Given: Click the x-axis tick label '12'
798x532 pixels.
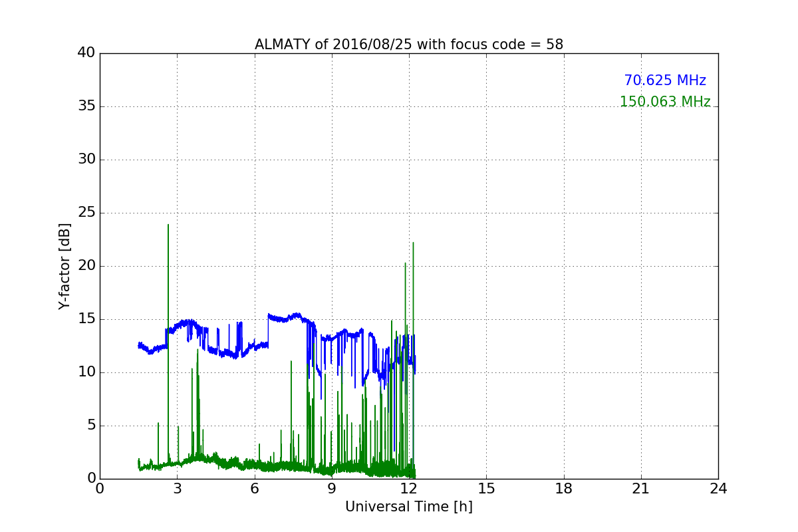Looking at the screenshot, I should 409,489.
